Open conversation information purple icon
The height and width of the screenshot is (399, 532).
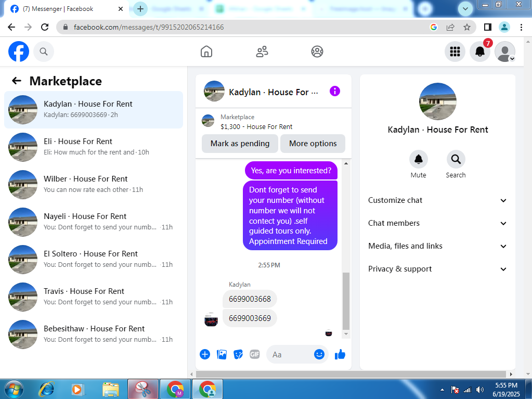coord(334,91)
